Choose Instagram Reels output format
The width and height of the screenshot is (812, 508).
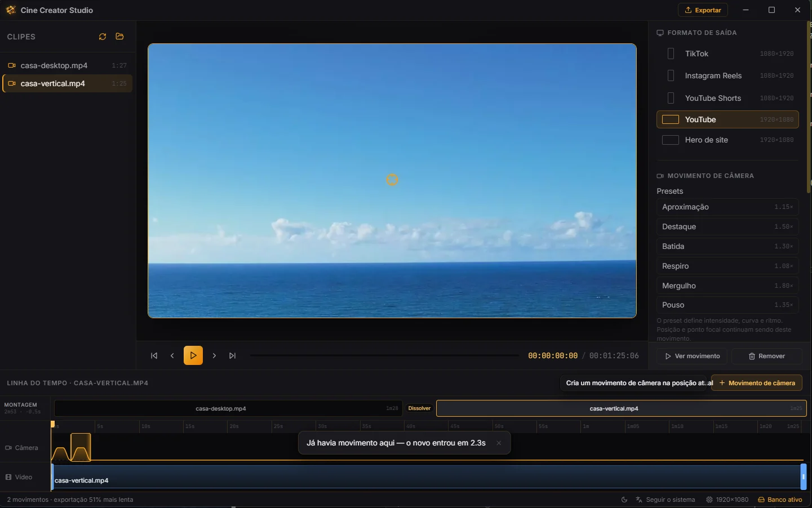pyautogui.click(x=727, y=75)
